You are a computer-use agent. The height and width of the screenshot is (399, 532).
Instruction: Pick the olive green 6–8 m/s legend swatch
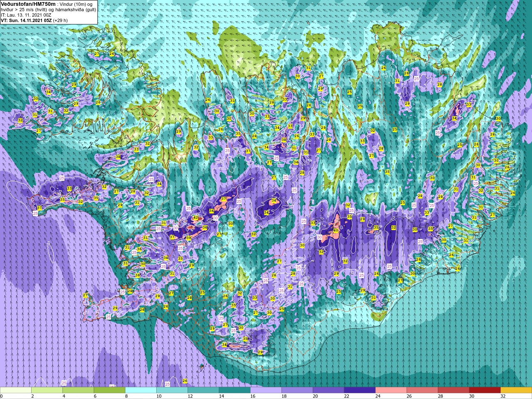tap(109, 390)
